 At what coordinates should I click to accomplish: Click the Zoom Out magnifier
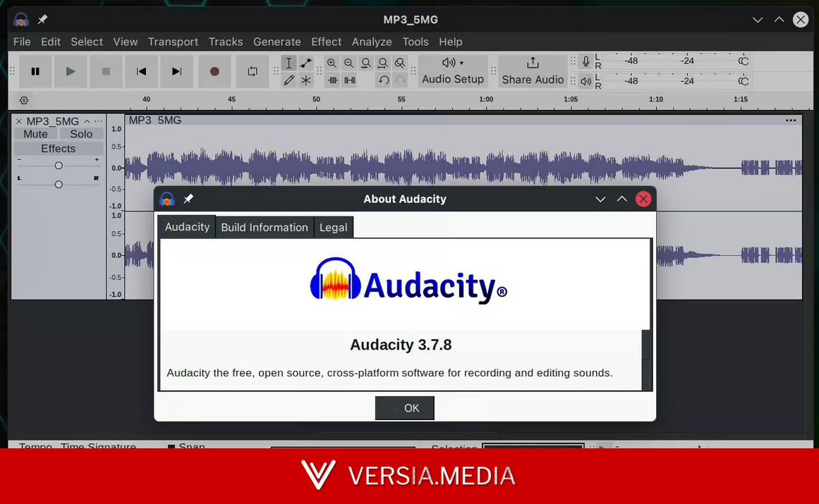pos(349,63)
